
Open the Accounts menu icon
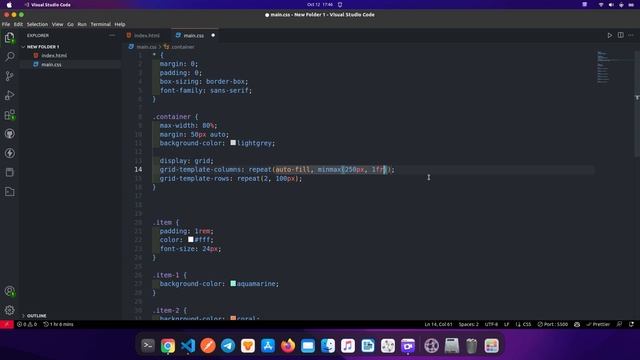point(9,291)
